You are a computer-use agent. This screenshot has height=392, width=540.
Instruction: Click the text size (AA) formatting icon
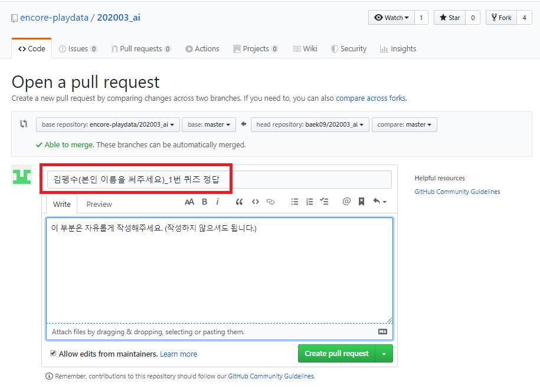(189, 202)
